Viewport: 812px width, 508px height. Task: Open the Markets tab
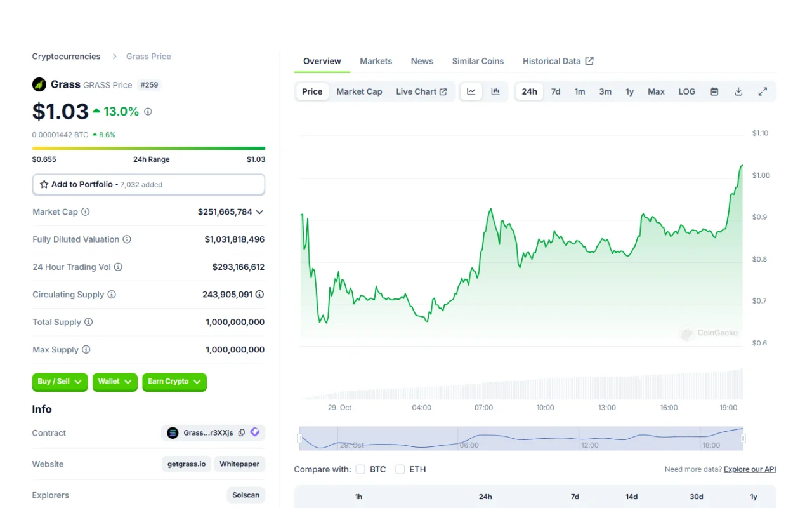point(376,61)
